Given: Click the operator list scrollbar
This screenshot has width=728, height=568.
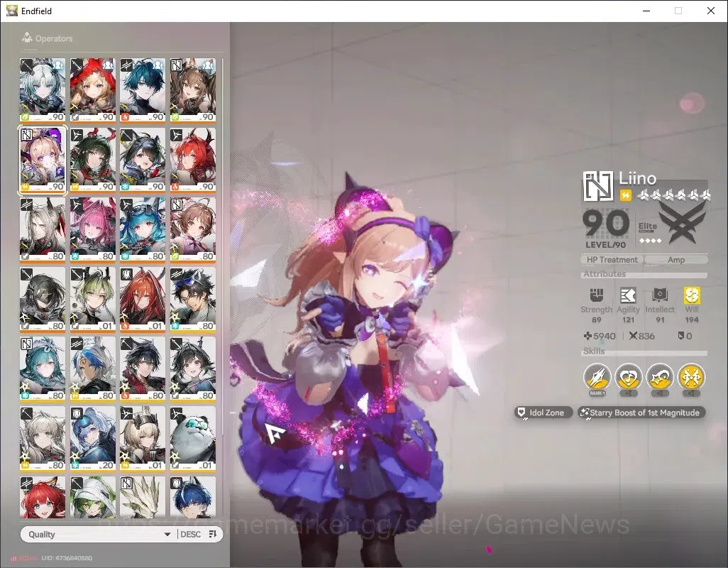Looking at the screenshot, I should click(x=222, y=246).
